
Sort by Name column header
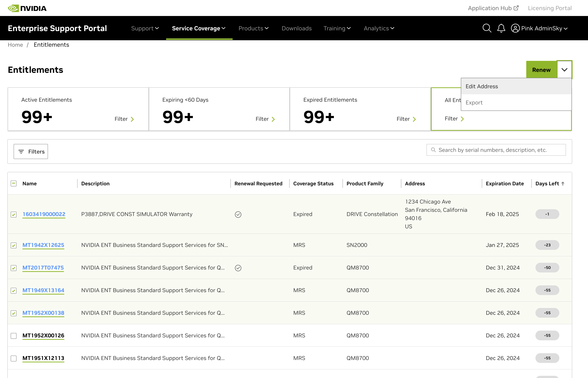tap(29, 184)
